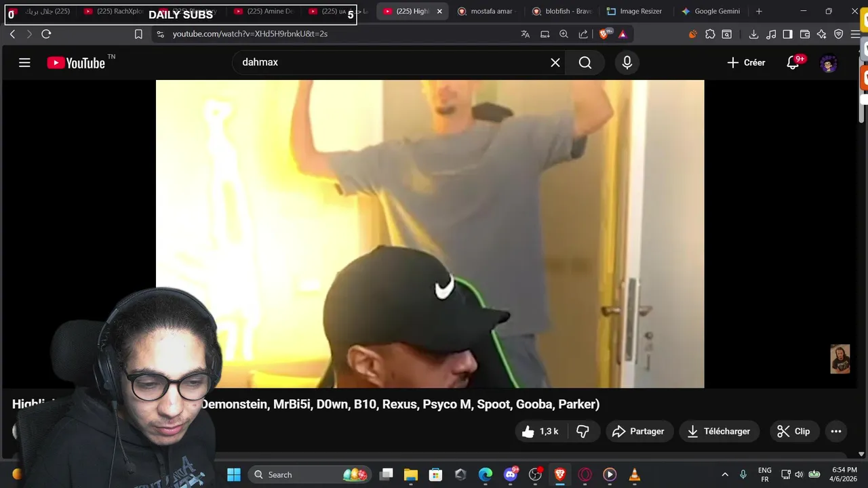Image resolution: width=868 pixels, height=488 pixels.
Task: Open the Créer upload menu
Action: [746, 62]
